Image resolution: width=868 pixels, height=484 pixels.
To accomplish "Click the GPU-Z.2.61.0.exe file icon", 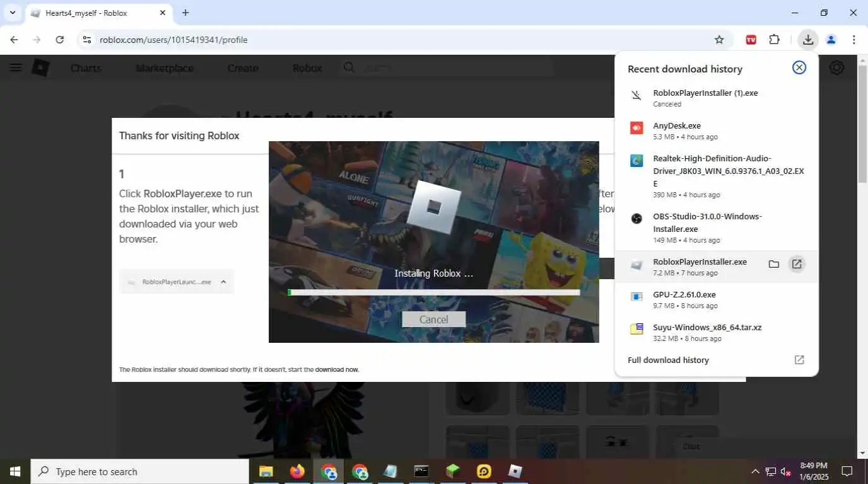I will (x=636, y=297).
